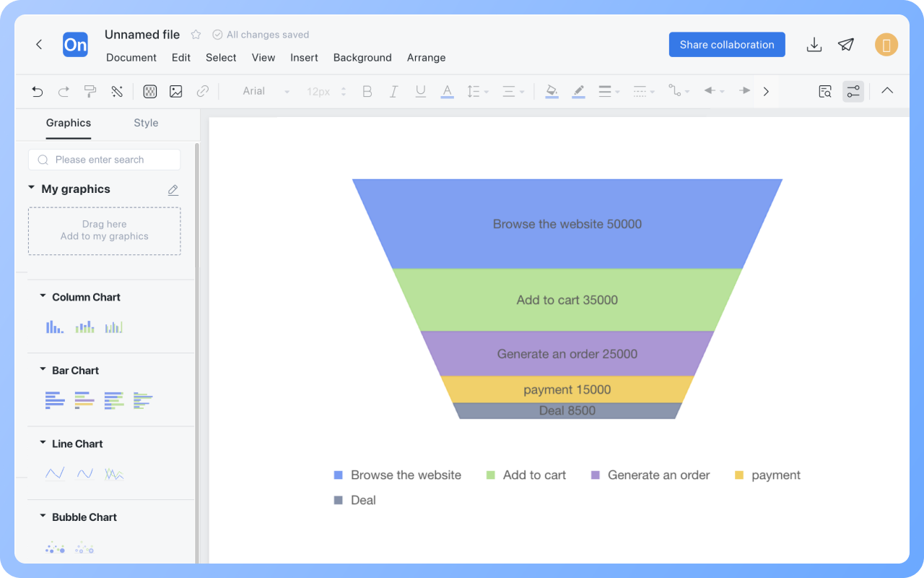This screenshot has width=924, height=578.
Task: Click the insert hyperlink icon
Action: point(203,91)
